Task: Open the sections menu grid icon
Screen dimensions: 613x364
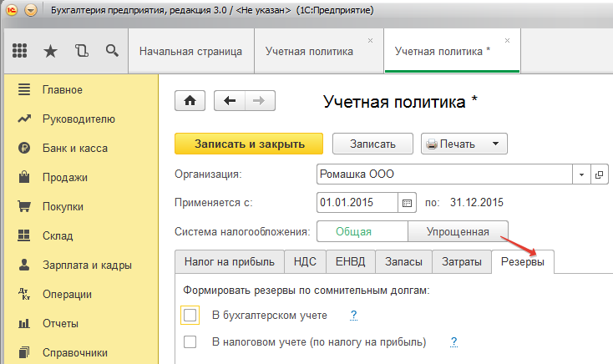Action: (x=20, y=51)
